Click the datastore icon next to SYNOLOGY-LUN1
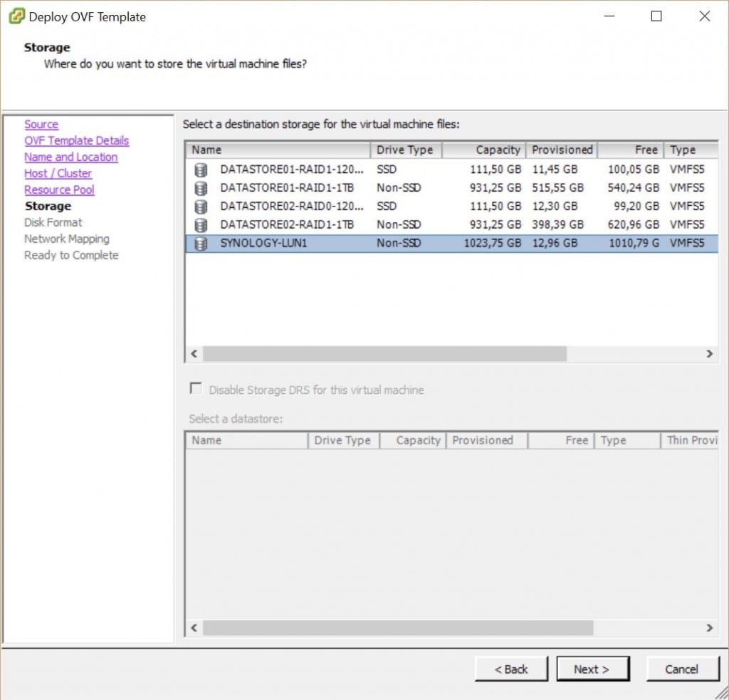 click(x=201, y=243)
